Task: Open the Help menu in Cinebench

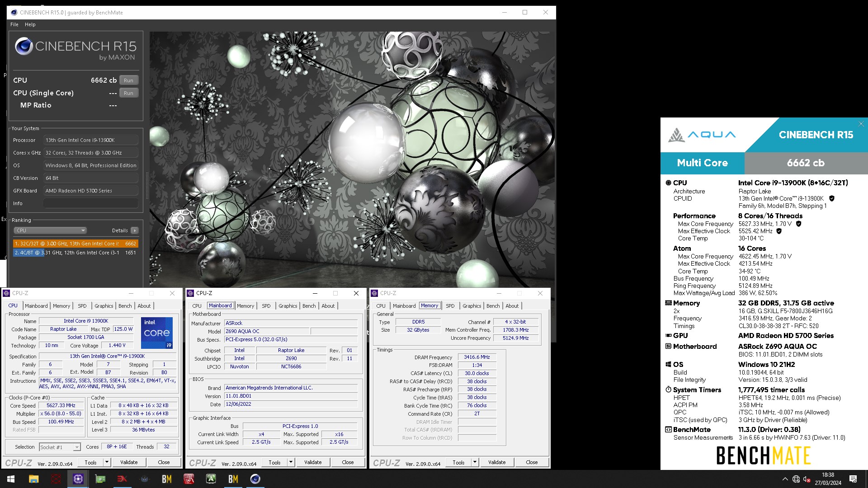Action: pos(30,24)
